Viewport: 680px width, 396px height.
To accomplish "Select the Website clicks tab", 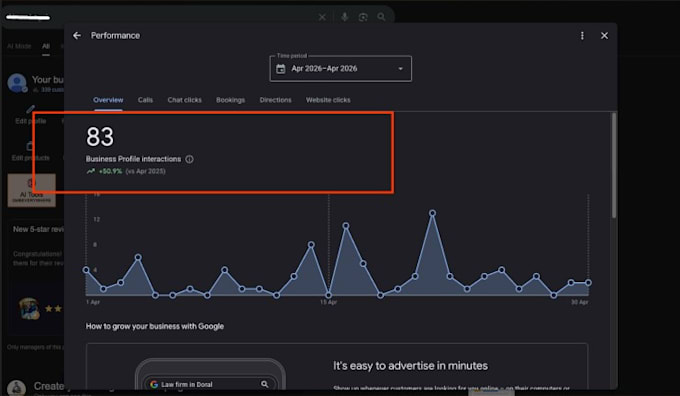I will tap(328, 100).
